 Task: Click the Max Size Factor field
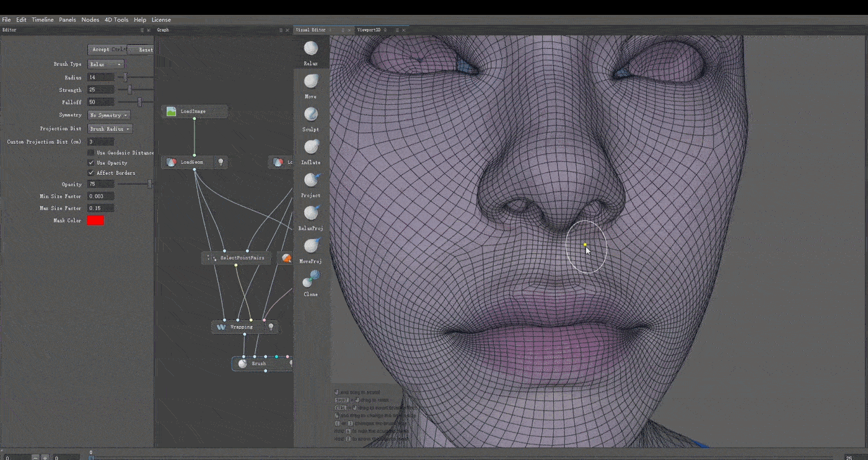click(x=100, y=208)
